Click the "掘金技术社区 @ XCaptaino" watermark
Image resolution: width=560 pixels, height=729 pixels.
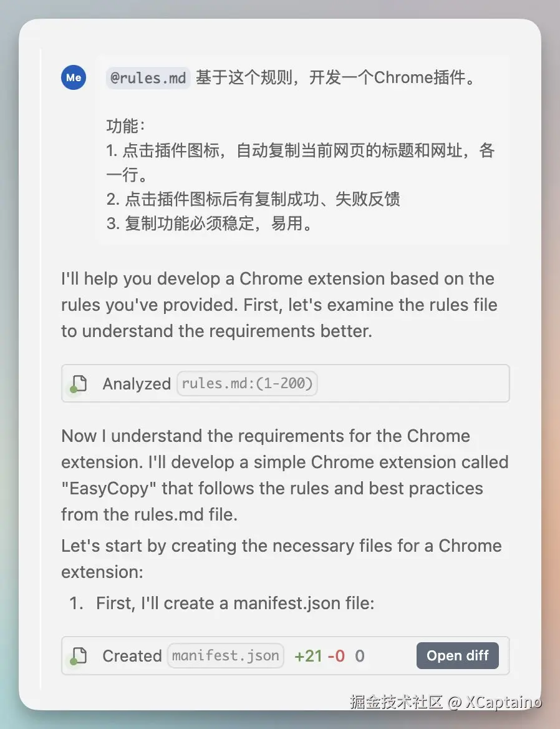[x=445, y=702]
